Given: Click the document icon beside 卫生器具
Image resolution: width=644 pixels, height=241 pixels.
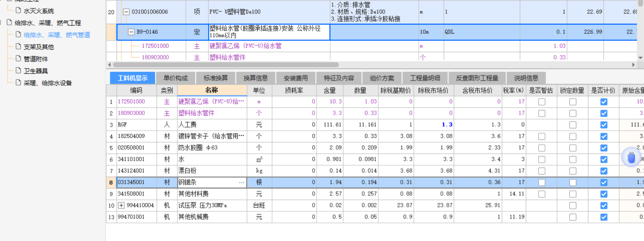Looking at the screenshot, I should pos(18,71).
